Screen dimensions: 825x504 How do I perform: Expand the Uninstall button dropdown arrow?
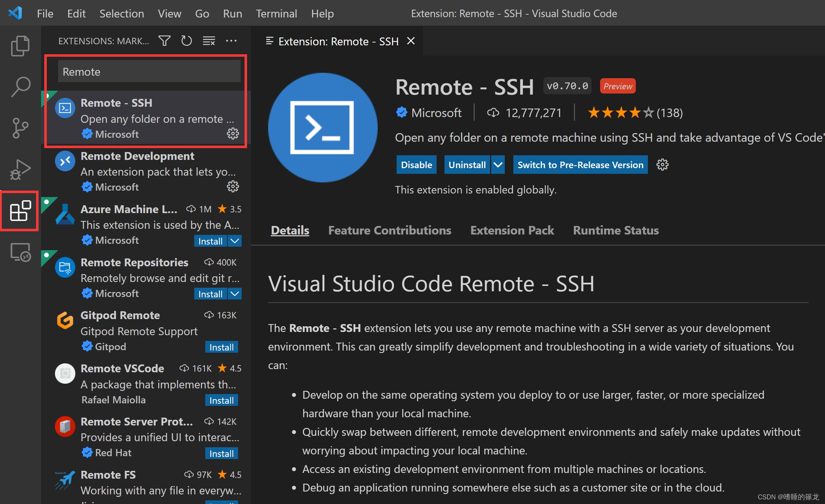[x=498, y=165]
